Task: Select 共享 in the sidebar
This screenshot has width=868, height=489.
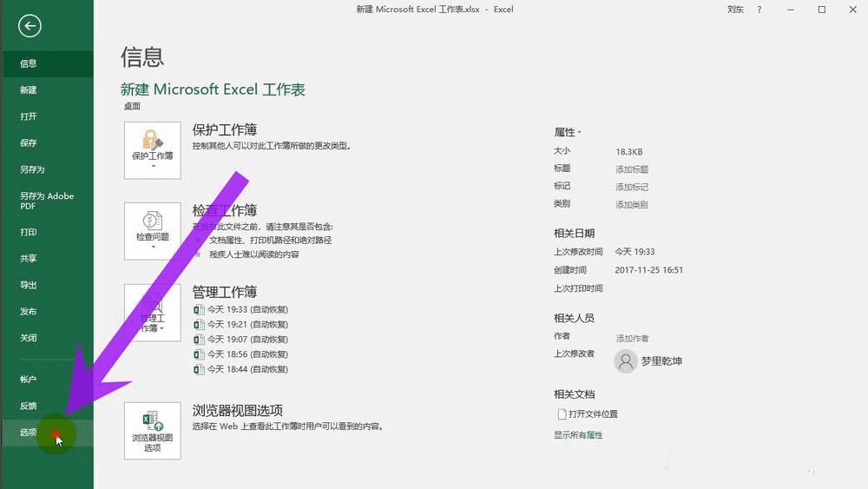Action: click(x=47, y=258)
